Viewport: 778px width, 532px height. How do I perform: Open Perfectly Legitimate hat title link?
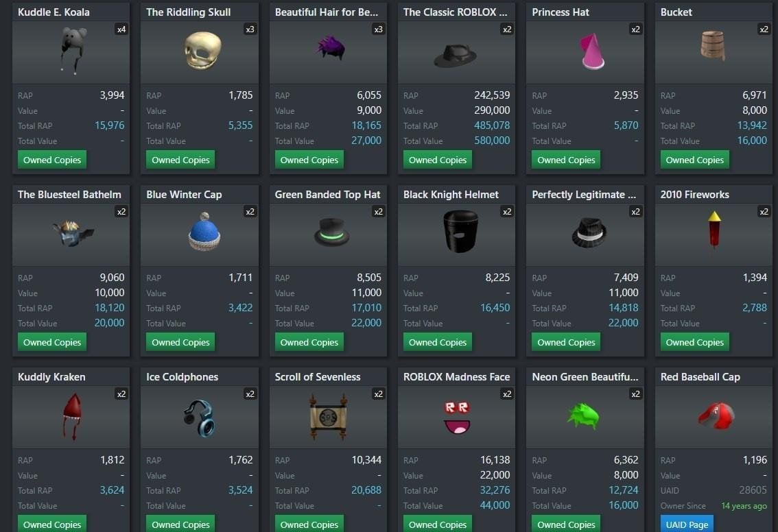coord(584,194)
